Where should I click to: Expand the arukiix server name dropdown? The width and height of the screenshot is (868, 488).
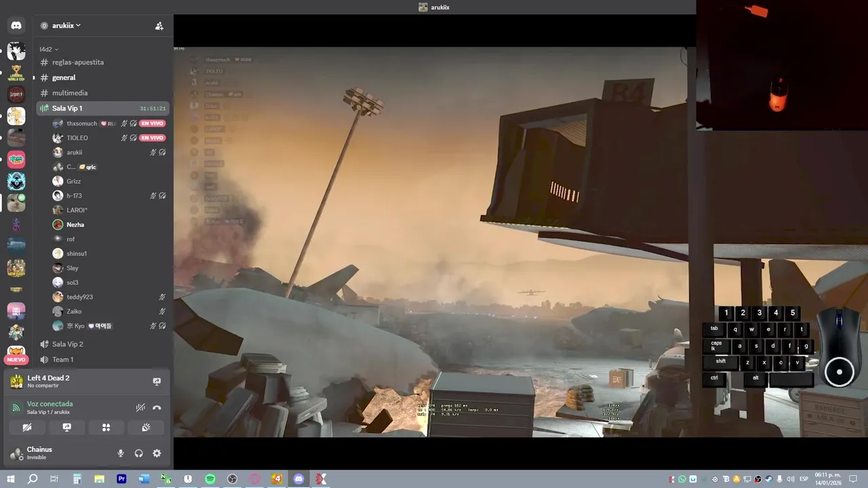click(x=66, y=25)
